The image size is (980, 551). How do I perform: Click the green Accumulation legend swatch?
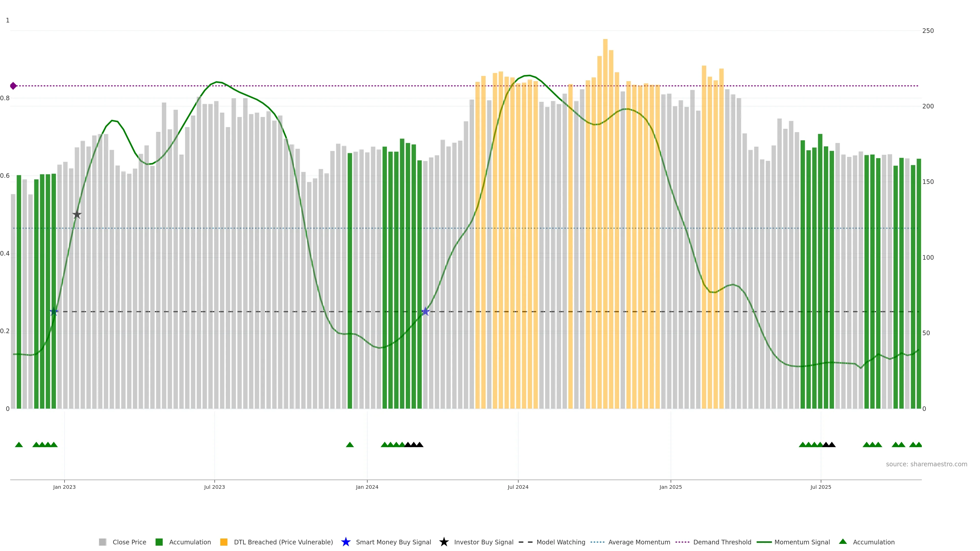(159, 542)
